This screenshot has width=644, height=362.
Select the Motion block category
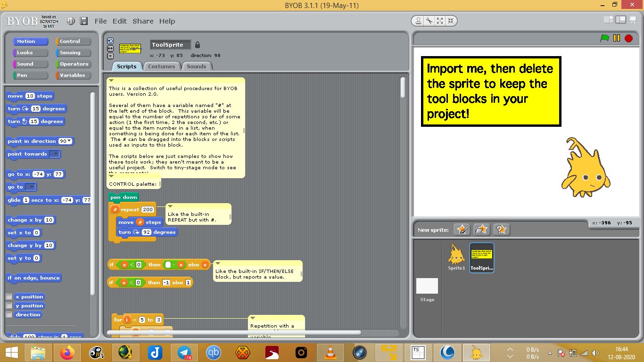30,41
